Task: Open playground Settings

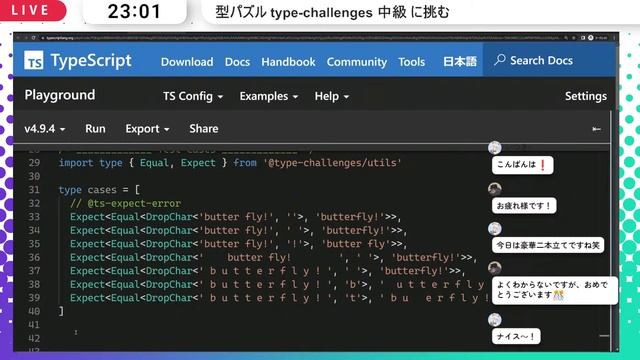Action: point(586,96)
